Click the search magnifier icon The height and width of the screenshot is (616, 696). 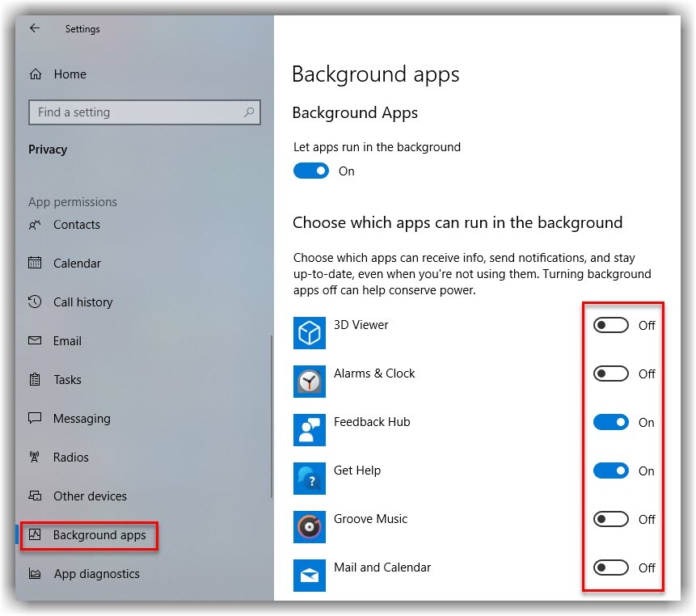249,112
